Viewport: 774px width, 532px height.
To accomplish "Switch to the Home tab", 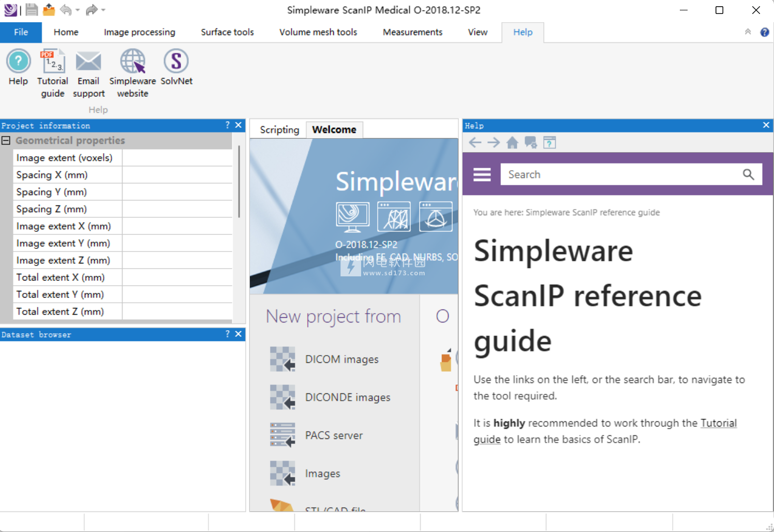I will click(66, 32).
